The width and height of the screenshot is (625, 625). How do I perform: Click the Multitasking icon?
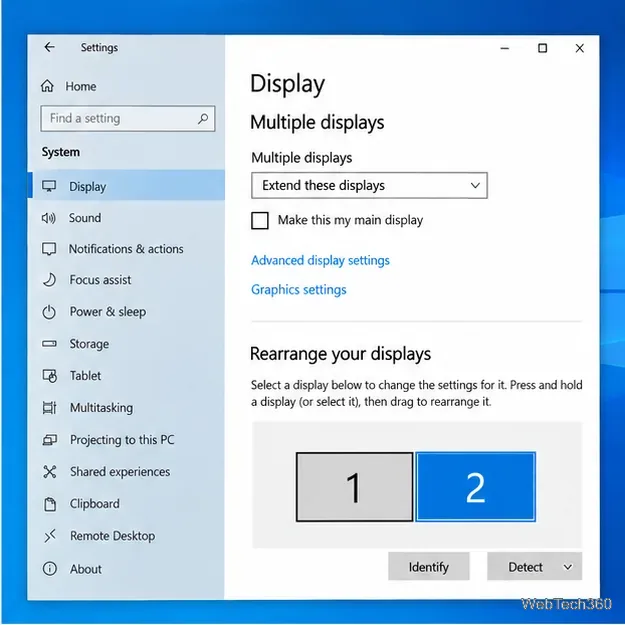tap(49, 407)
